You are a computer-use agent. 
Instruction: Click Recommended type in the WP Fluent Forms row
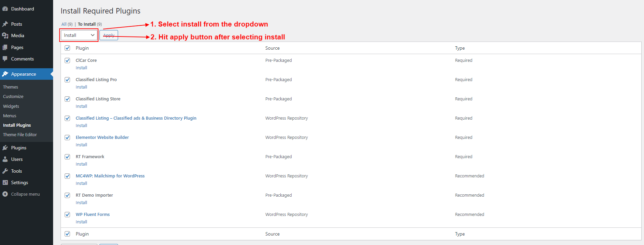tap(469, 214)
